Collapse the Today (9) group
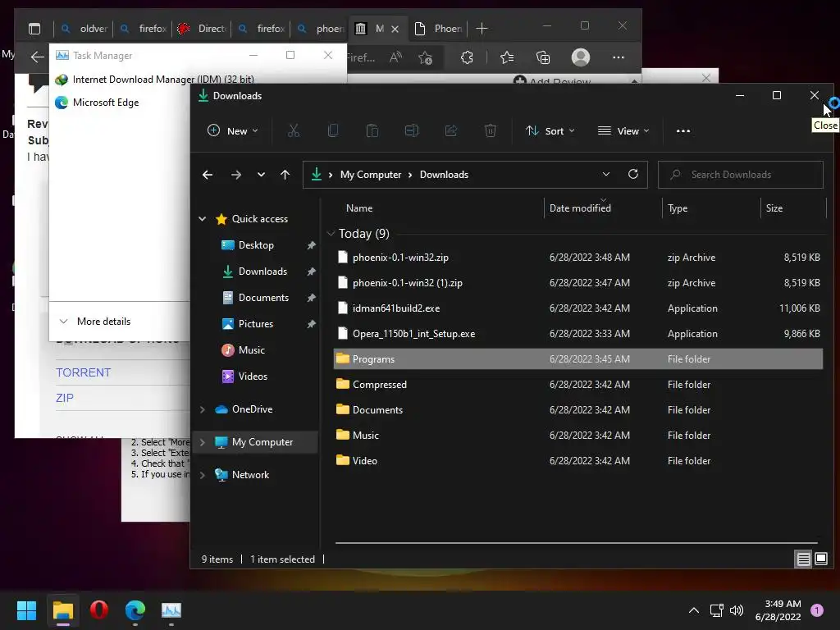 (331, 234)
